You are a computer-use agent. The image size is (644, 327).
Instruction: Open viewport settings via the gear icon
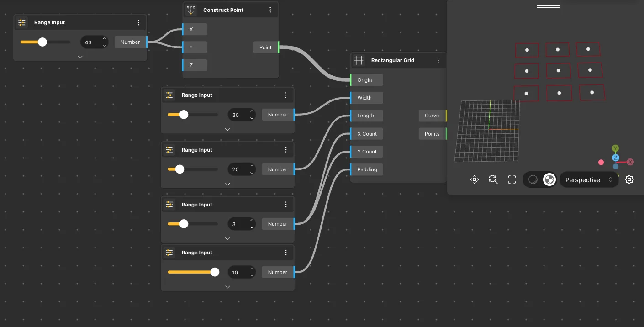pos(629,179)
